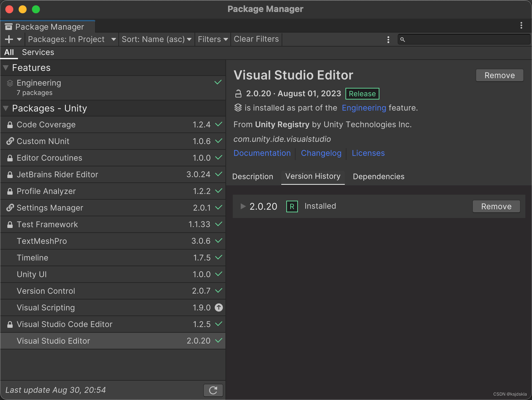Expand the 2.0.20 version entry
Viewport: 532px width, 400px height.
pyautogui.click(x=243, y=206)
